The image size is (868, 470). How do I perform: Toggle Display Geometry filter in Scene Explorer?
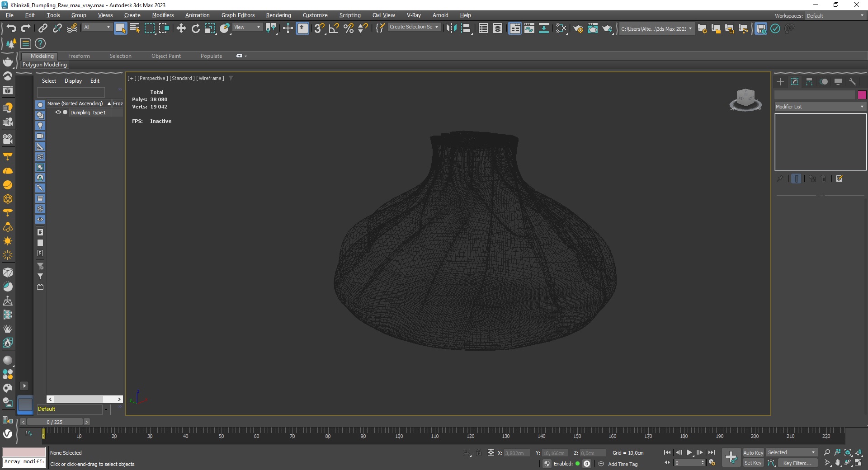point(40,105)
